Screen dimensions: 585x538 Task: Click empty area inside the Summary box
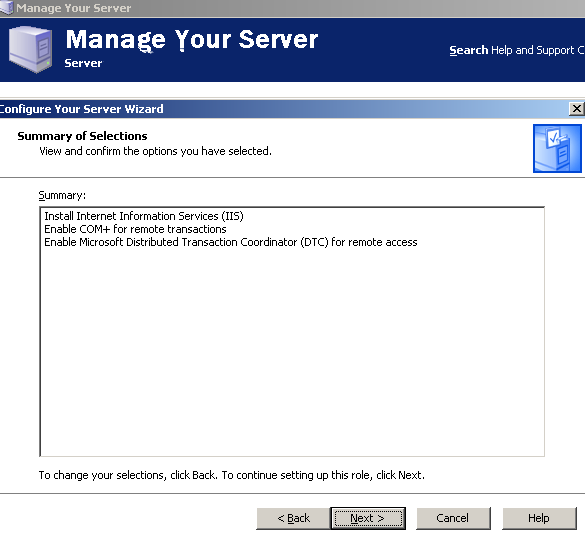point(292,351)
